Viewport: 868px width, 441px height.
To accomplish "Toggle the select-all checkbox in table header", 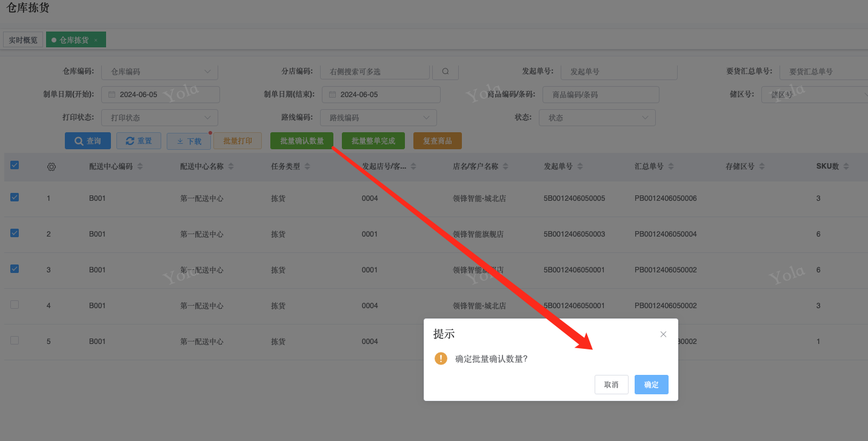I will (x=15, y=165).
